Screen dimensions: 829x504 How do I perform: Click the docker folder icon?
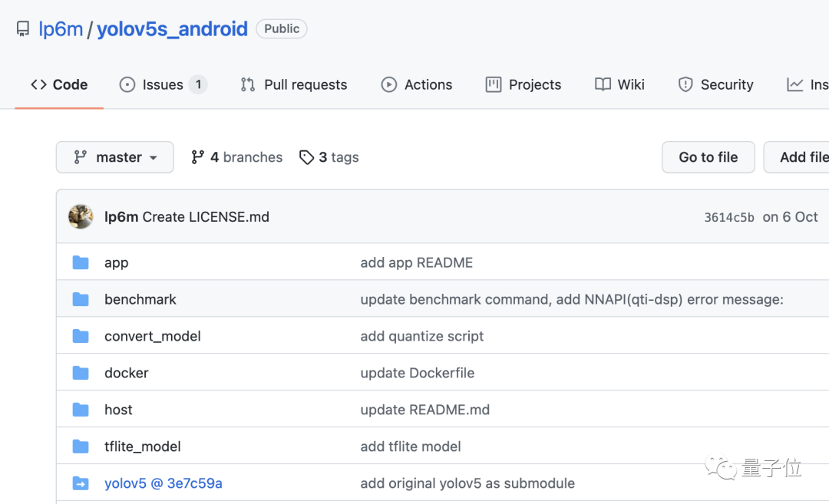tap(81, 373)
